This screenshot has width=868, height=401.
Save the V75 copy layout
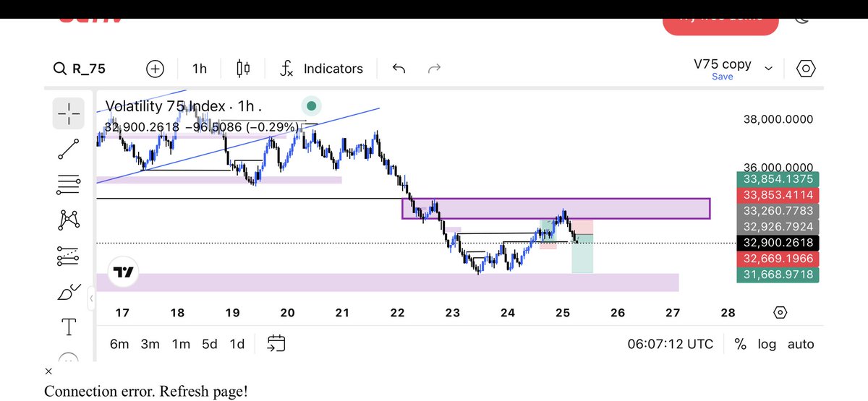pos(722,77)
